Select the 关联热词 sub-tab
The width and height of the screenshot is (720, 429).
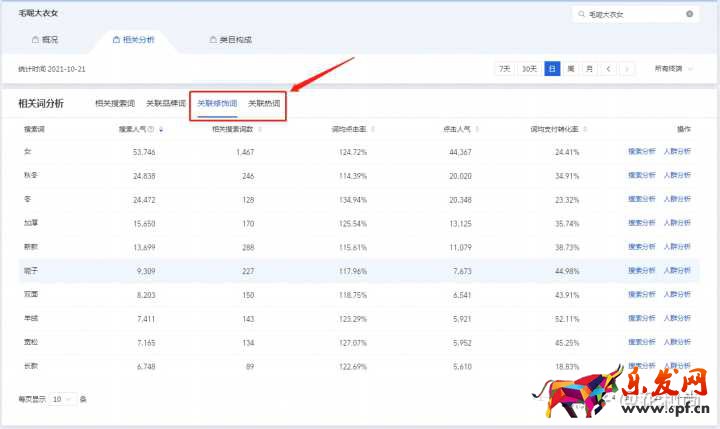coord(264,103)
